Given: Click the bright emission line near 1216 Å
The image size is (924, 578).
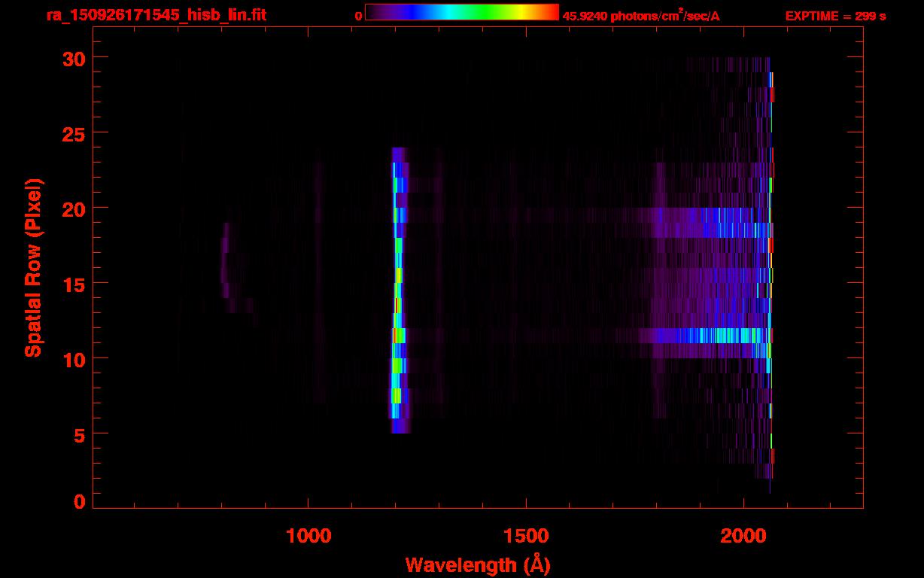Looking at the screenshot, I should pos(398,291).
